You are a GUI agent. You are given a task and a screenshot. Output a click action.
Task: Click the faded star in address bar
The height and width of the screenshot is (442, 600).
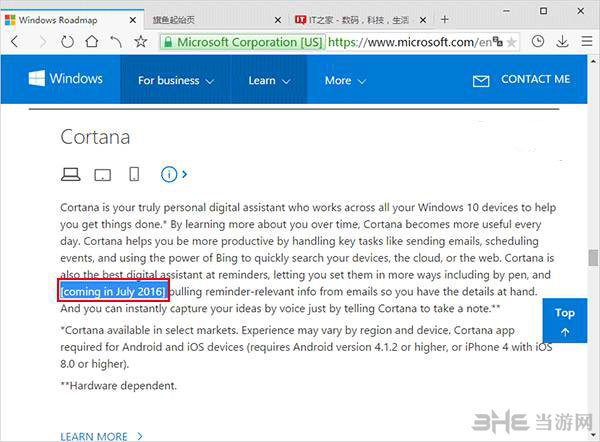(x=511, y=42)
